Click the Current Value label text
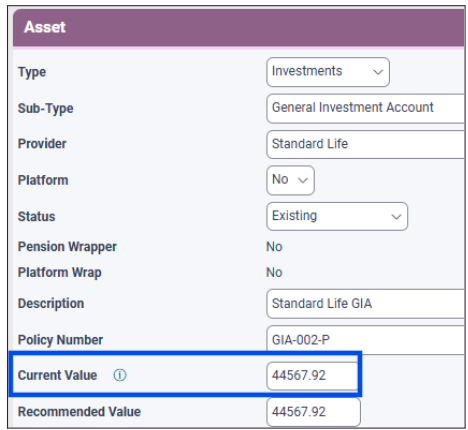The height and width of the screenshot is (430, 468). pos(57,375)
